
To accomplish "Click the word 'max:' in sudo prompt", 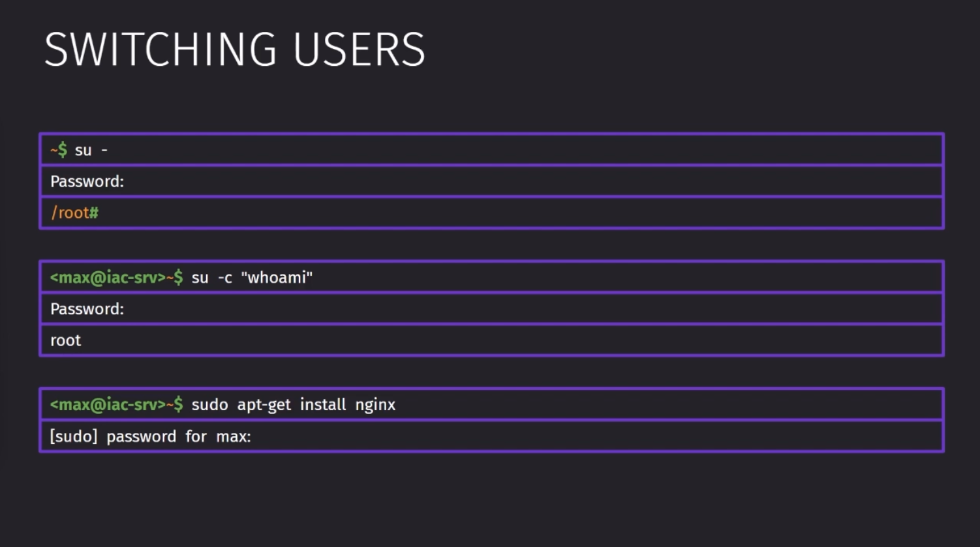I will [x=234, y=436].
